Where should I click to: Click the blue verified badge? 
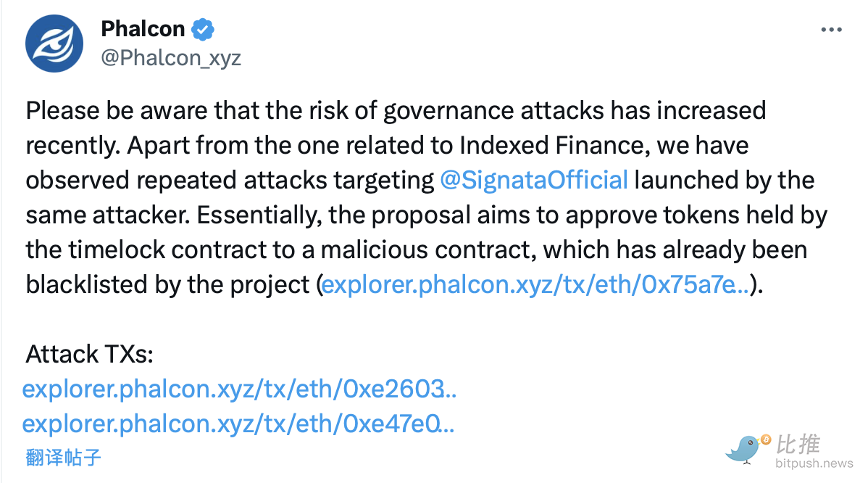click(x=203, y=30)
